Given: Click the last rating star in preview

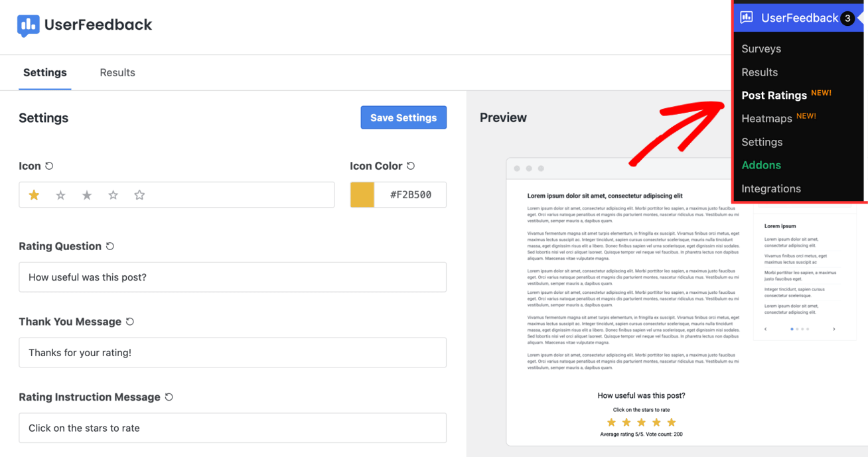Looking at the screenshot, I should click(x=672, y=423).
